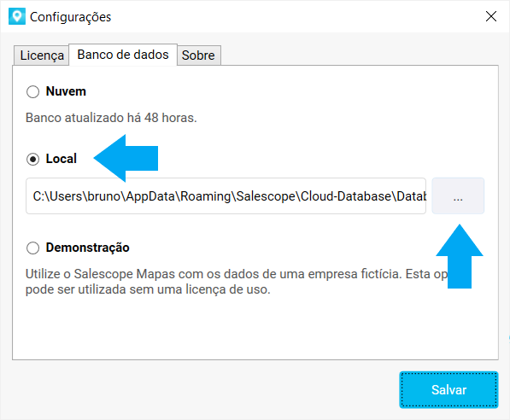Save settings with the Salvar button

click(x=448, y=390)
